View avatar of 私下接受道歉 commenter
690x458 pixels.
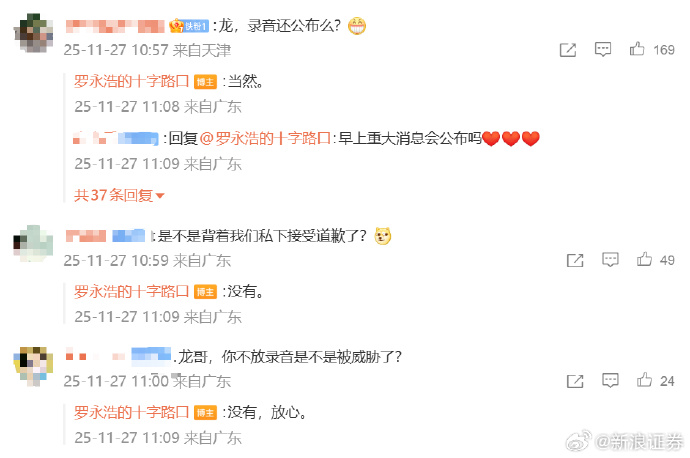pyautogui.click(x=33, y=243)
